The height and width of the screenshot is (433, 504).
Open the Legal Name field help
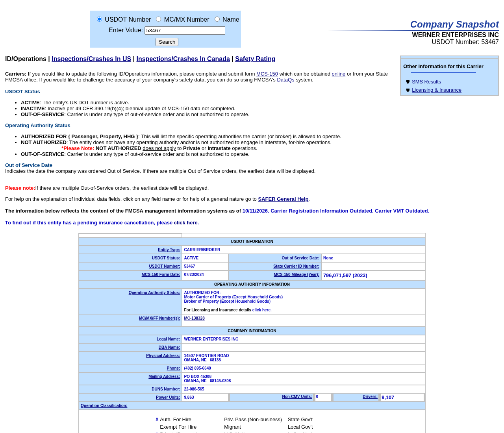pos(169,339)
